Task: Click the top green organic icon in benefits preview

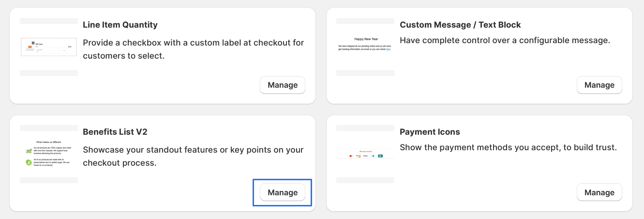Action: (29, 151)
